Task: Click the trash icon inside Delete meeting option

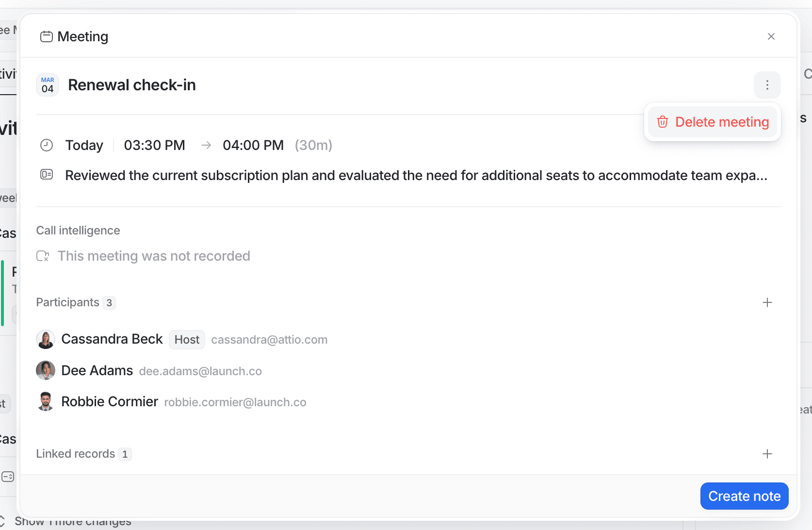Action: (x=662, y=122)
